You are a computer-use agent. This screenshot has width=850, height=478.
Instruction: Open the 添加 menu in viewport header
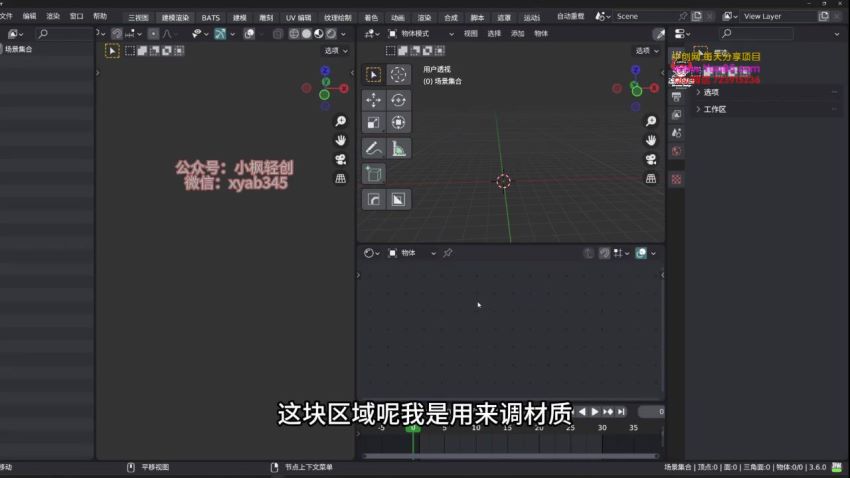[518, 33]
